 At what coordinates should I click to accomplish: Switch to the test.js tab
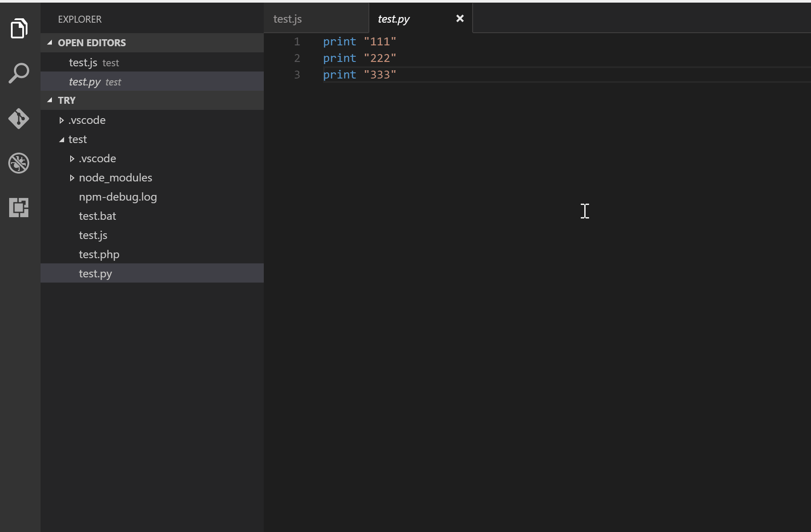coord(287,19)
